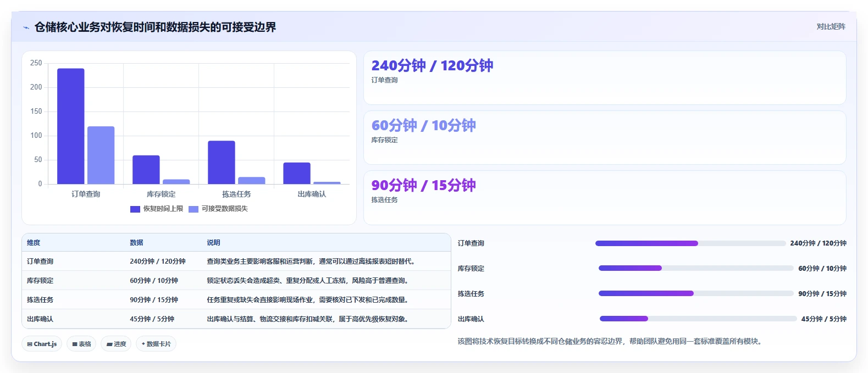Click the 拣选任务 progress bar
This screenshot has width=868, height=373.
696,293
